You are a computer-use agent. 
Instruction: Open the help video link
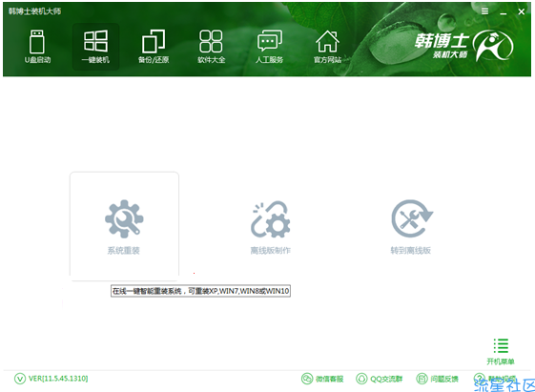coord(495,379)
